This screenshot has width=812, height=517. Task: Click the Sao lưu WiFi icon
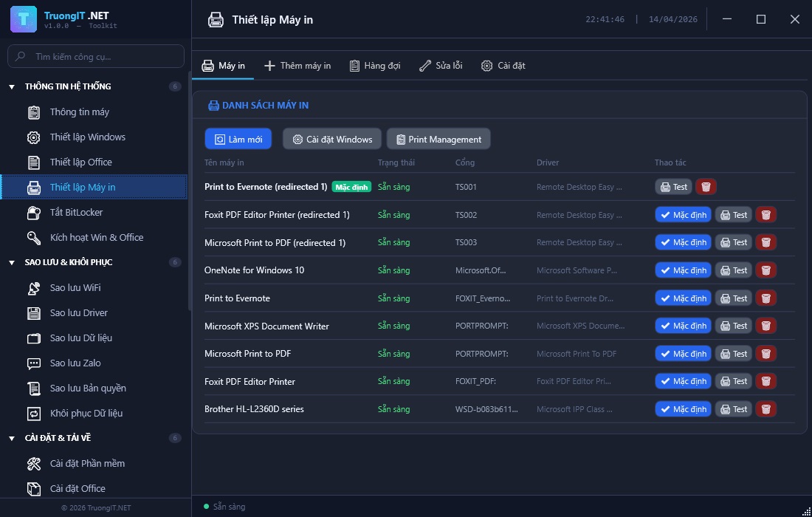[34, 288]
